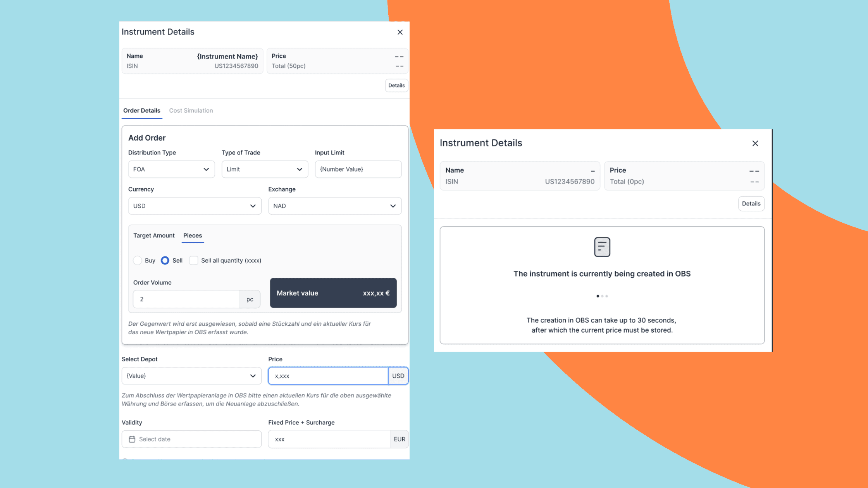Click the pc unit label of Order Volume
This screenshot has height=488, width=868.
[250, 299]
